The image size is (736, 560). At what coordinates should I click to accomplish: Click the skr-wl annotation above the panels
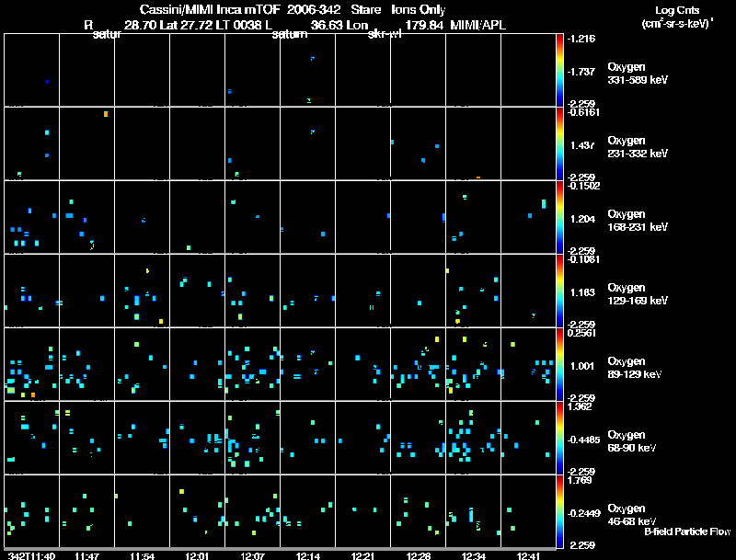coord(385,34)
